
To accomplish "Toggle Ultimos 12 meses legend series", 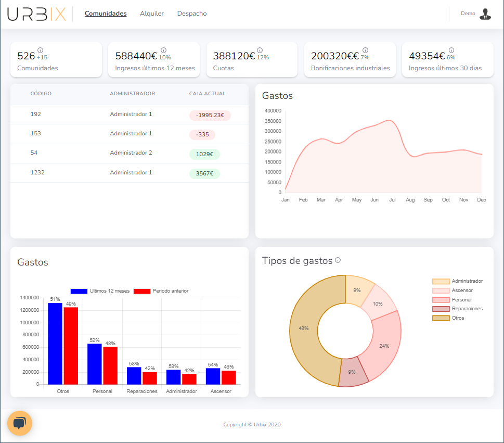I will click(x=100, y=291).
